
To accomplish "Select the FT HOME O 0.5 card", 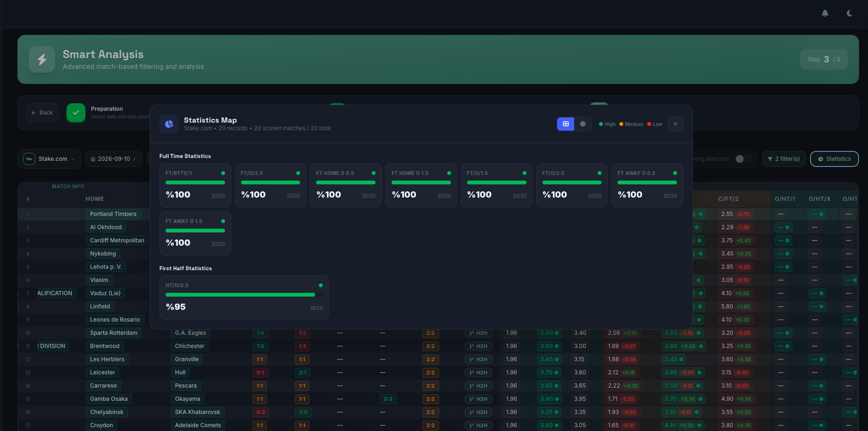I will (346, 185).
